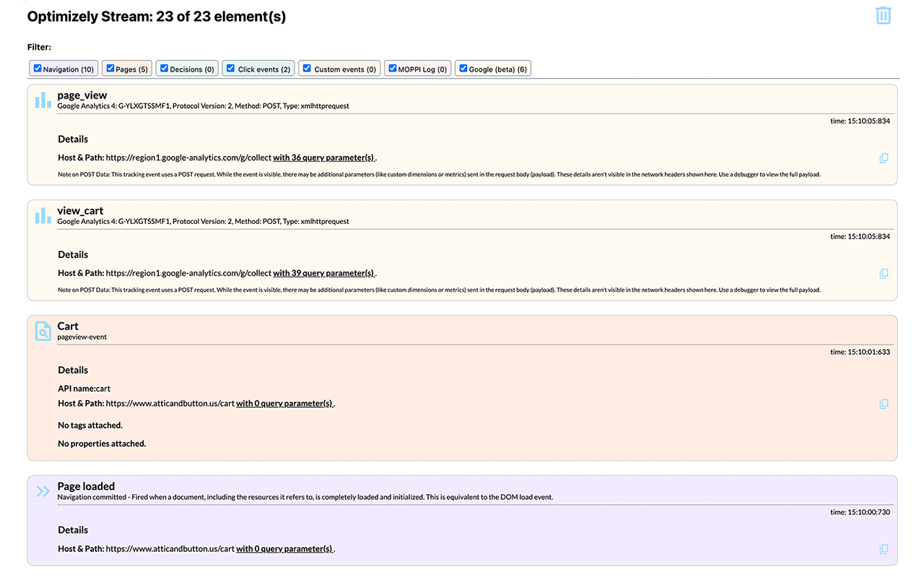Expand the 36 query parameters link
Viewport: 924px width, 578px height.
coord(324,158)
